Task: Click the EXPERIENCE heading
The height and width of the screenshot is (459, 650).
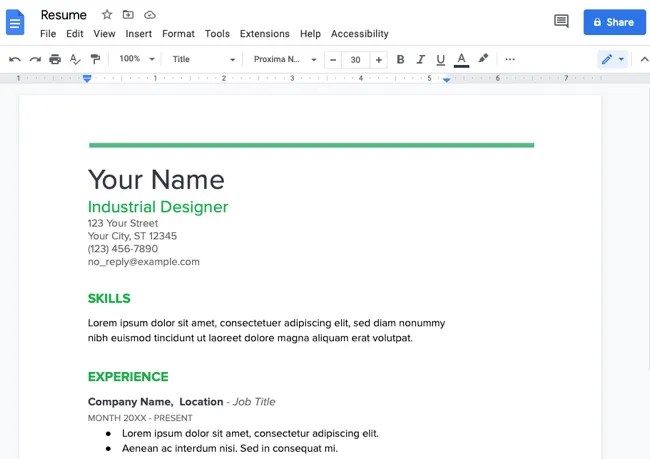Action: pos(128,376)
